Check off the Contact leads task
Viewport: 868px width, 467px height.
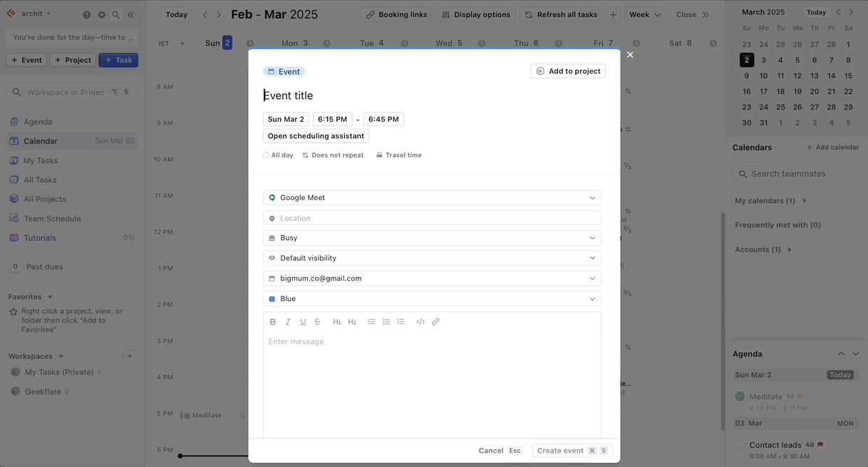[740, 444]
